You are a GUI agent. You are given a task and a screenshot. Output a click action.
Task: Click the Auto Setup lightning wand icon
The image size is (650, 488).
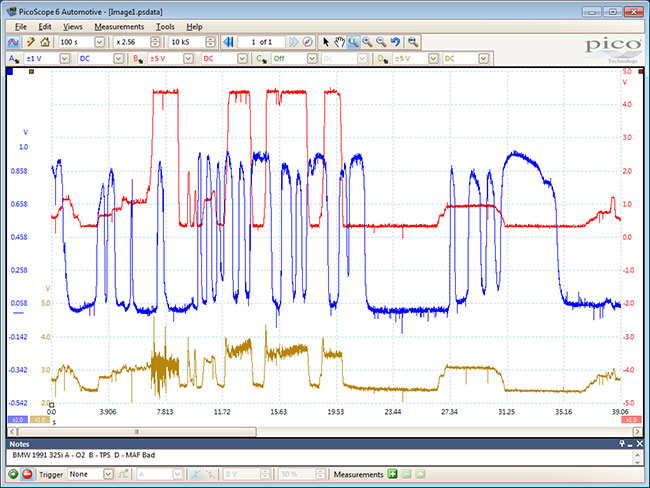pyautogui.click(x=31, y=42)
